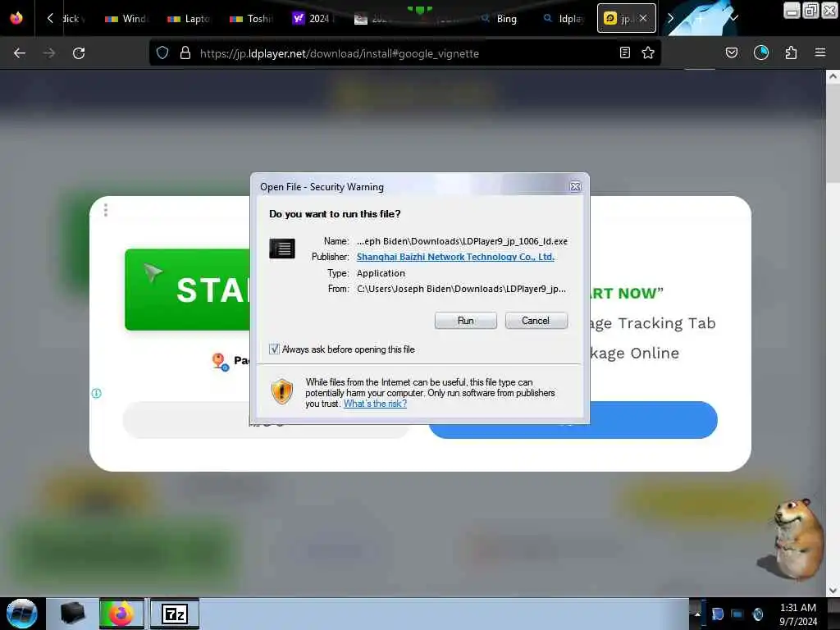Open the 7-Zip taskbar icon
The height and width of the screenshot is (630, 840).
(175, 614)
